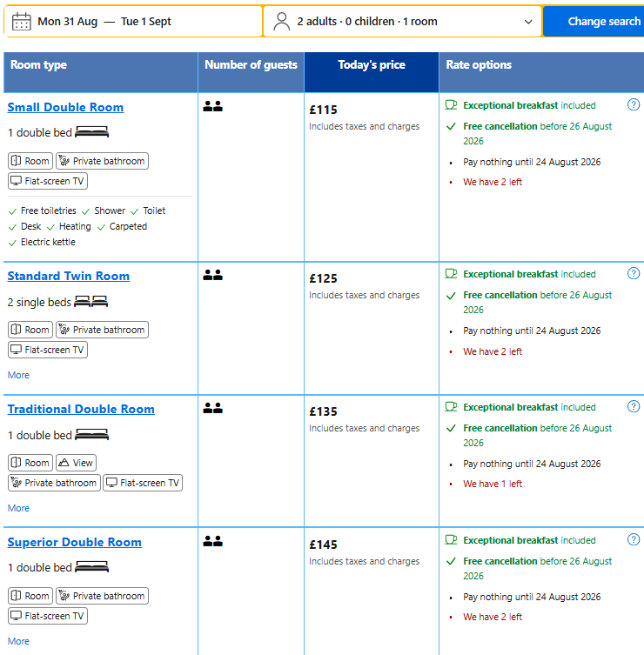Click Exceptional breakfast included for Small Double Room
Viewport: 644px width, 655px height.
(x=529, y=105)
